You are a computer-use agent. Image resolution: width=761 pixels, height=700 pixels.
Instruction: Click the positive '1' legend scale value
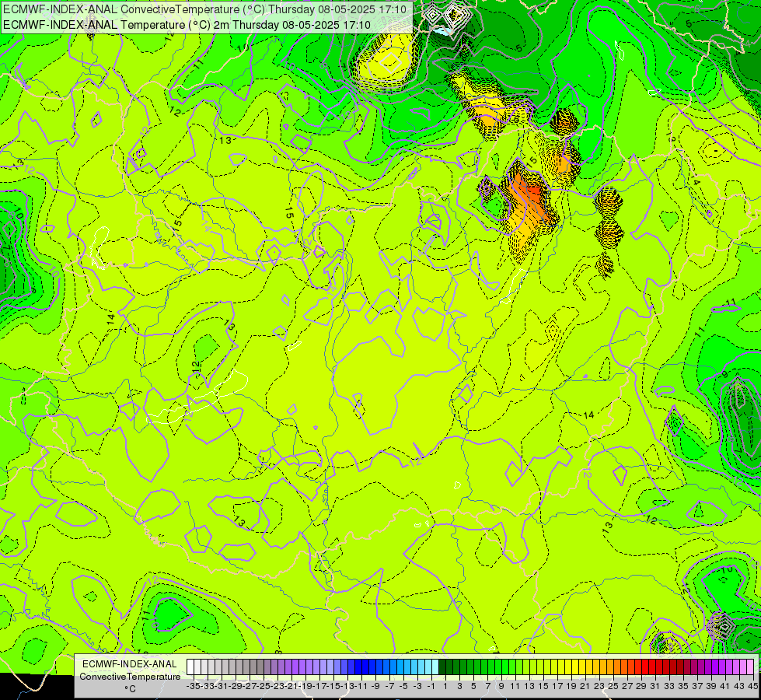445,687
